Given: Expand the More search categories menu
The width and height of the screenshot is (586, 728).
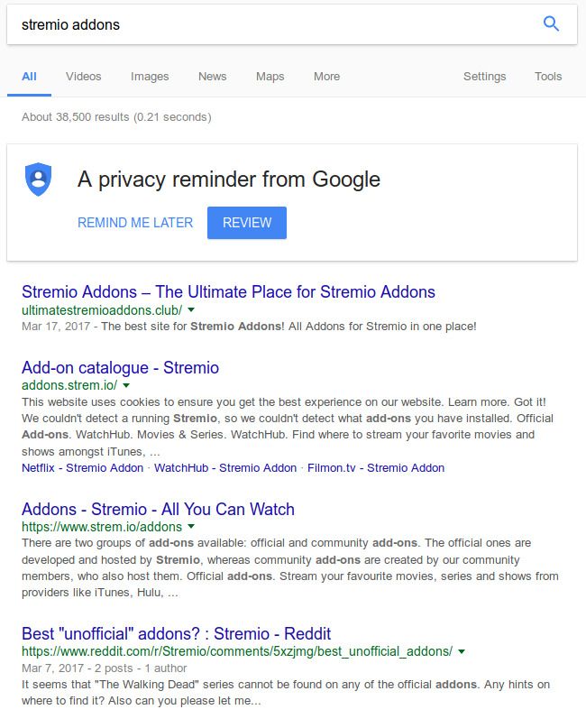Looking at the screenshot, I should pos(326,77).
